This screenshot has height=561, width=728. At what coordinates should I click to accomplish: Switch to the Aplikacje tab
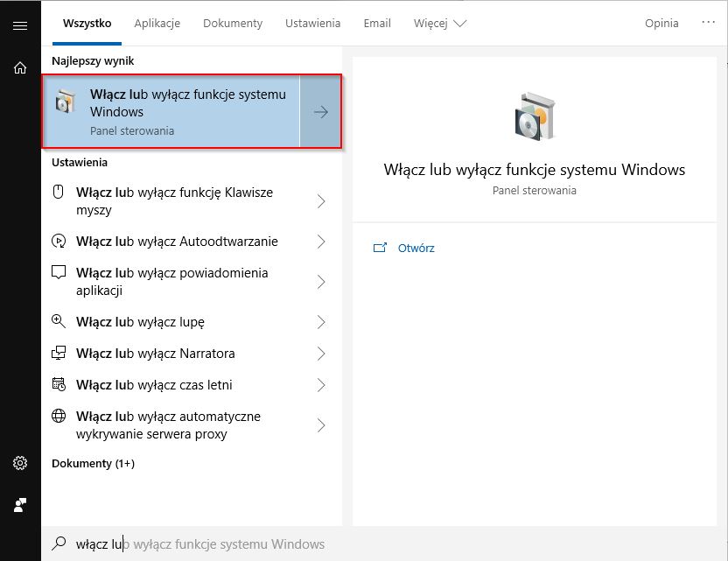point(157,24)
